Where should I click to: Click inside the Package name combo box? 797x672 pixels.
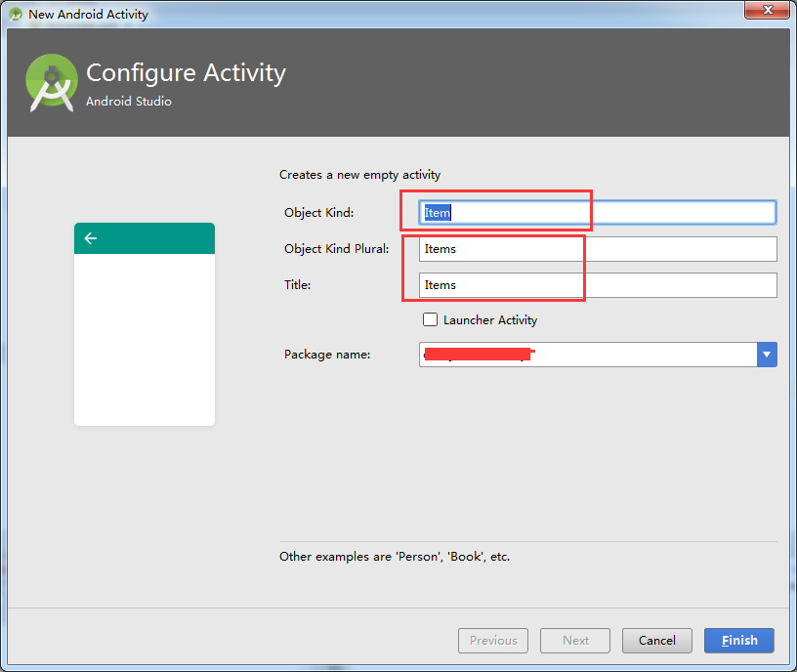[588, 355]
